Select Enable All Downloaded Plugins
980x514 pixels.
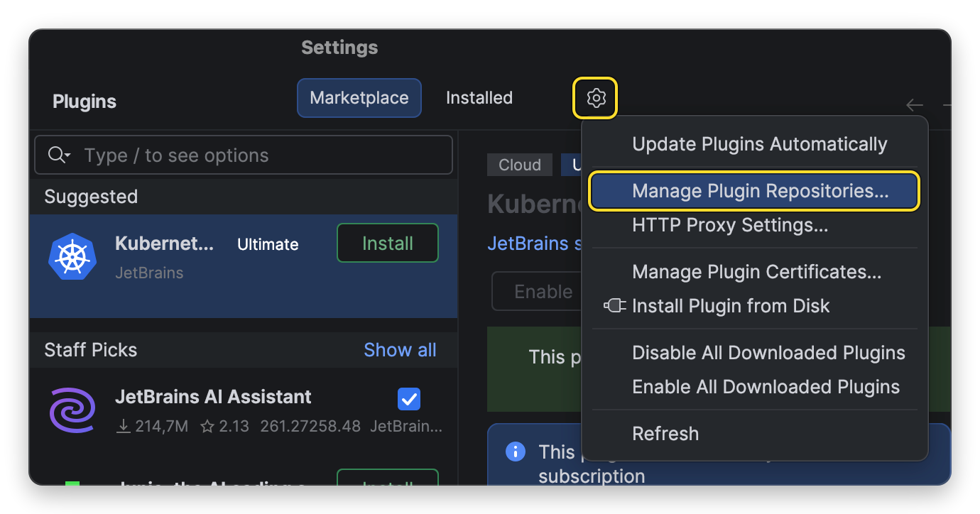(x=755, y=387)
